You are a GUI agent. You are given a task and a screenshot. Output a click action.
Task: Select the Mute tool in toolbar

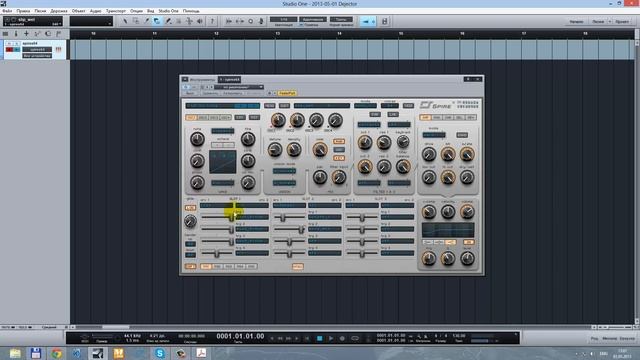coord(178,21)
